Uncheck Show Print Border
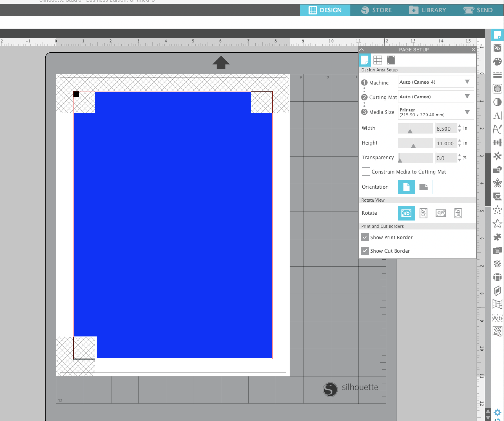This screenshot has height=421, width=504. click(365, 237)
